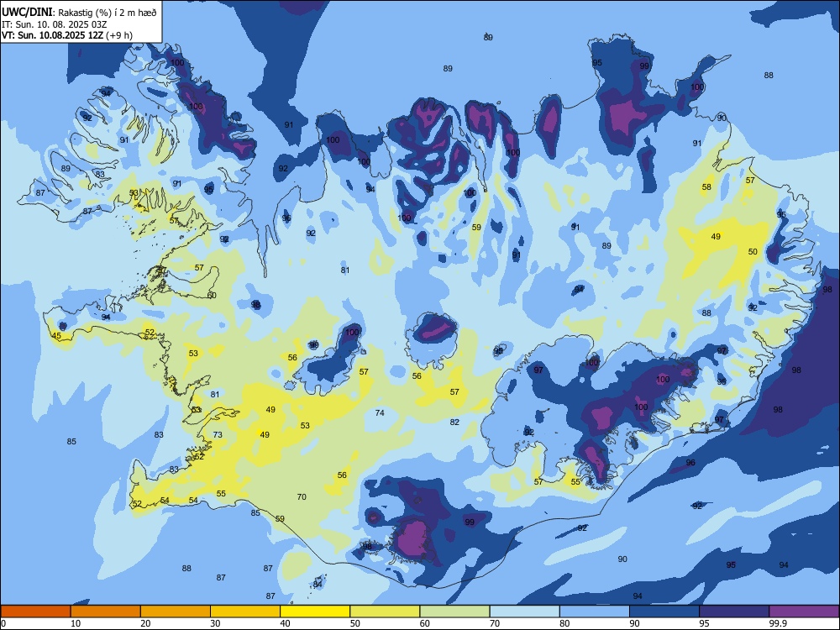840x630 pixels.
Task: Click the map value '73'
Action: click(218, 434)
